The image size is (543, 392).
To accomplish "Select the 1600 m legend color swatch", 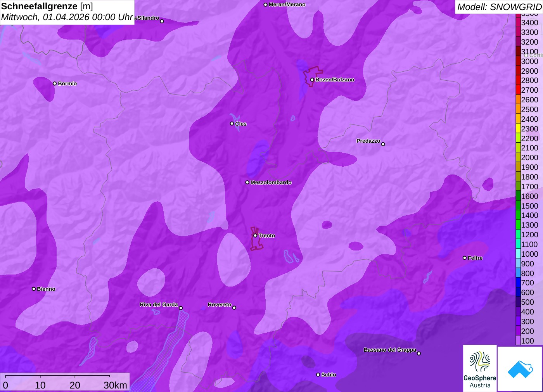I will (518, 196).
